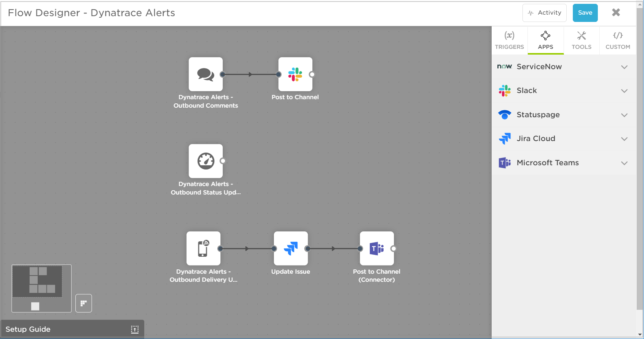
Task: Select the Outbound Delivery Update trigger node
Action: [x=203, y=248]
